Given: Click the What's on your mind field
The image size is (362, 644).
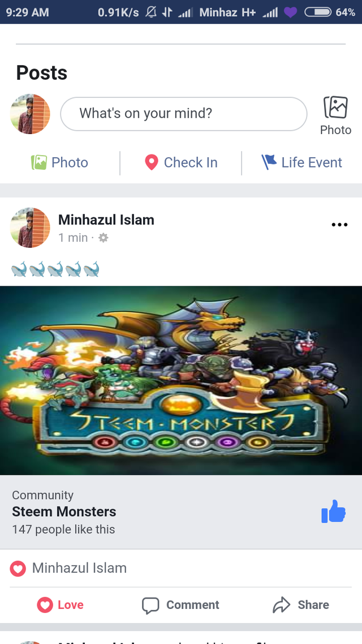Looking at the screenshot, I should coord(183,114).
